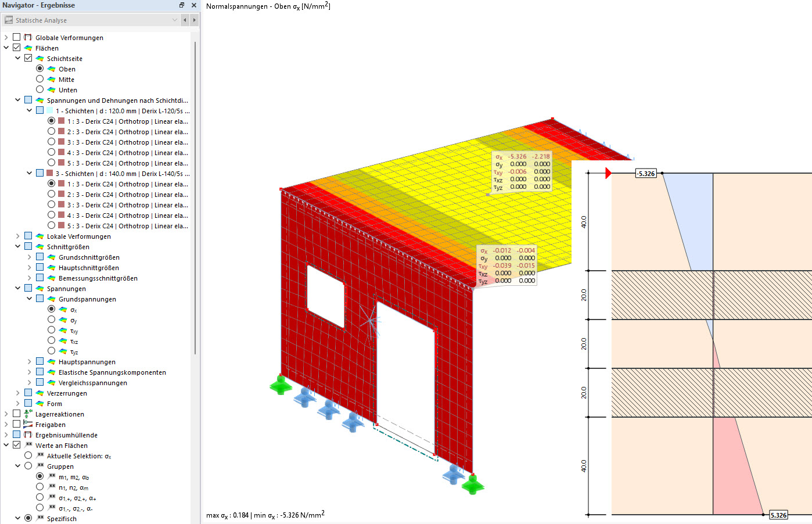Screen dimensions: 812x524
Task: Expand the Grundschnittgrößen node
Action: pos(30,257)
